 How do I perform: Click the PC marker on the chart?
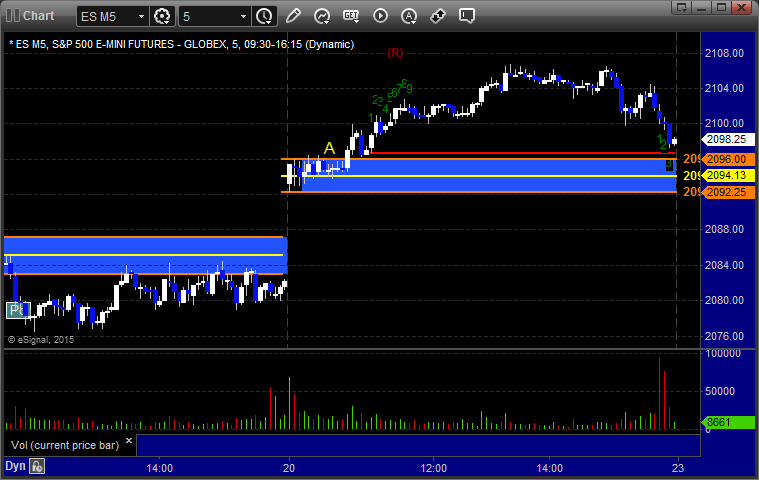coord(18,310)
